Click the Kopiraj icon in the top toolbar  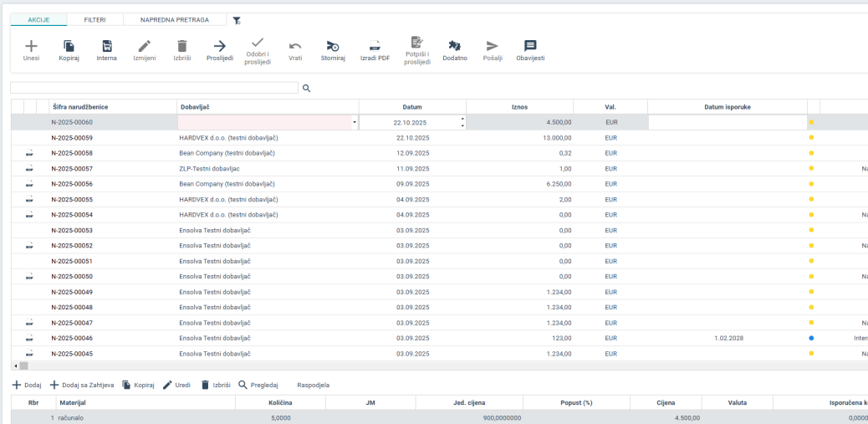coord(69,47)
